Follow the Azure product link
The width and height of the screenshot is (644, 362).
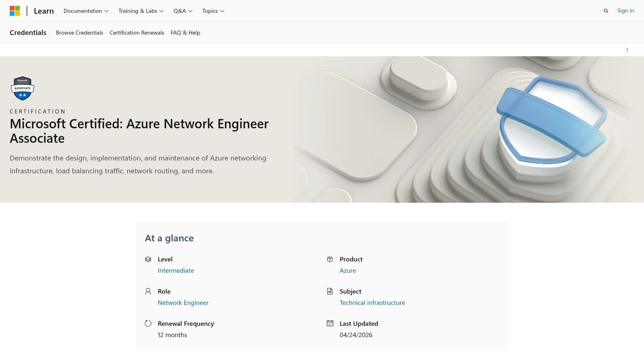pos(348,271)
